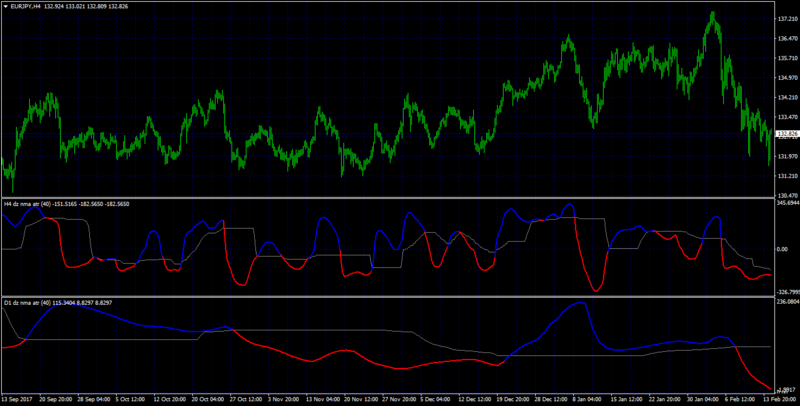The height and width of the screenshot is (406, 800).
Task: Click the -326.79 scale value of H4 indicator
Action: 788,292
